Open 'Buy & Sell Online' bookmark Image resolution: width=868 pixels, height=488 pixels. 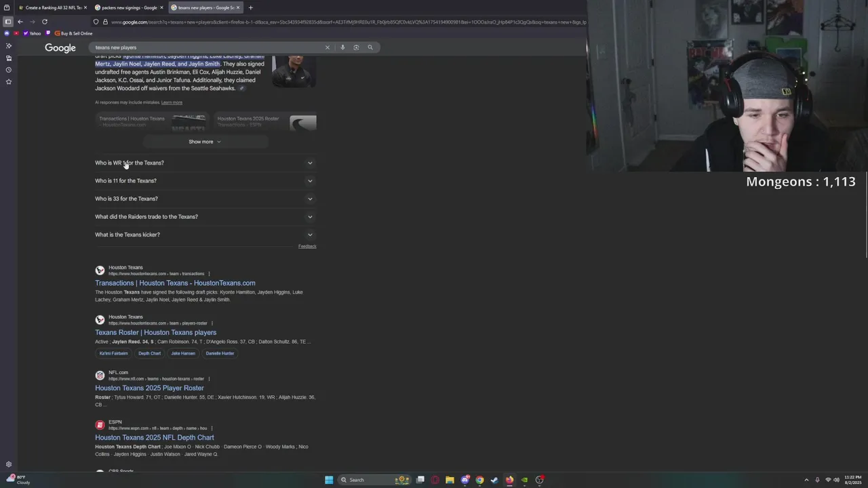74,33
